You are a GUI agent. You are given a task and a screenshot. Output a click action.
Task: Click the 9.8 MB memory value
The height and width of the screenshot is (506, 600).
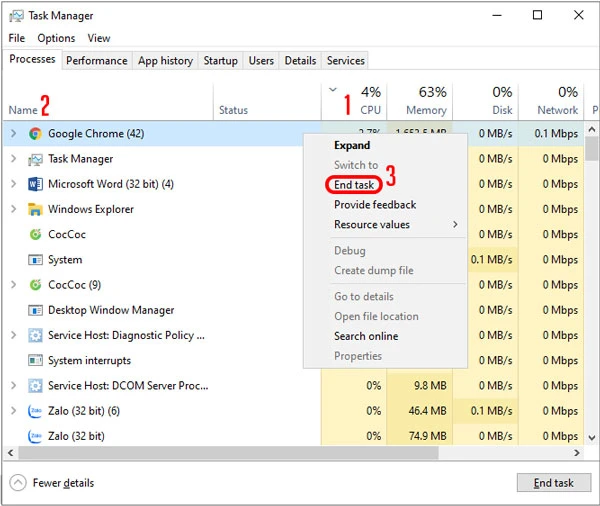pos(430,386)
